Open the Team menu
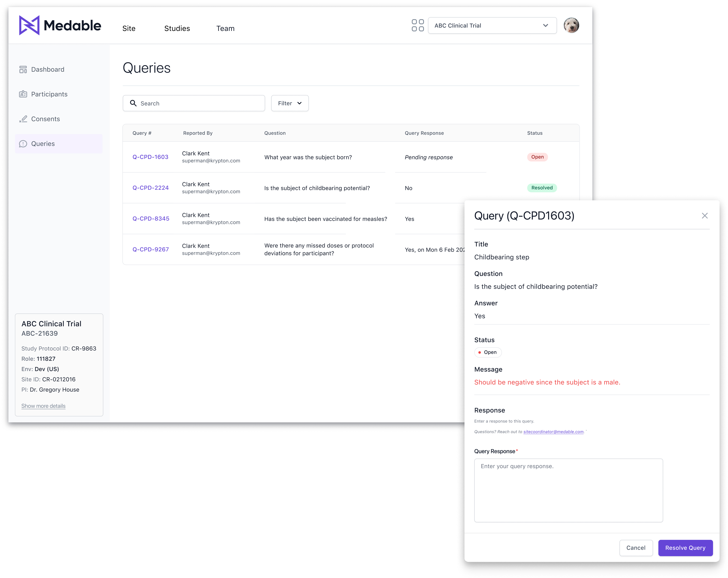This screenshot has height=578, width=728. [x=225, y=28]
